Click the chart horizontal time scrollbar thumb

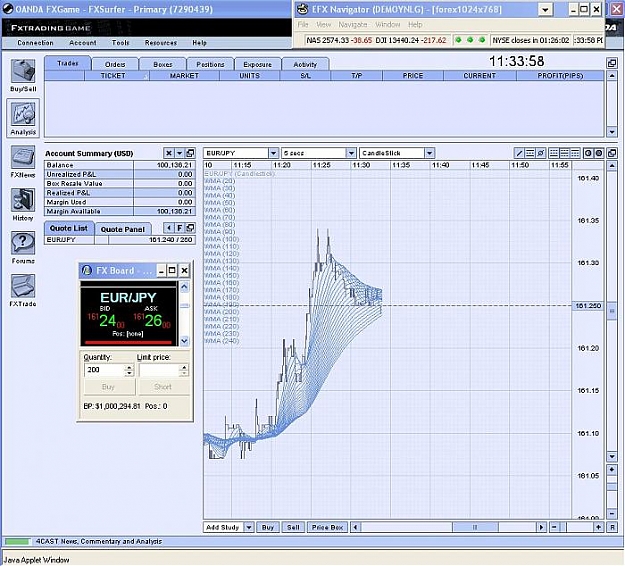pos(475,527)
